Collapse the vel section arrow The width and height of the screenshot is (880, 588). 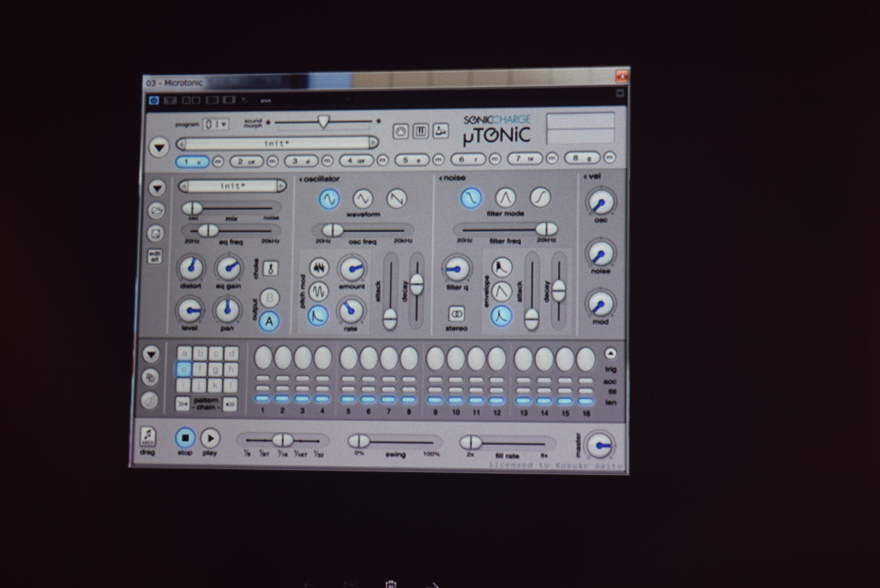coord(585,177)
